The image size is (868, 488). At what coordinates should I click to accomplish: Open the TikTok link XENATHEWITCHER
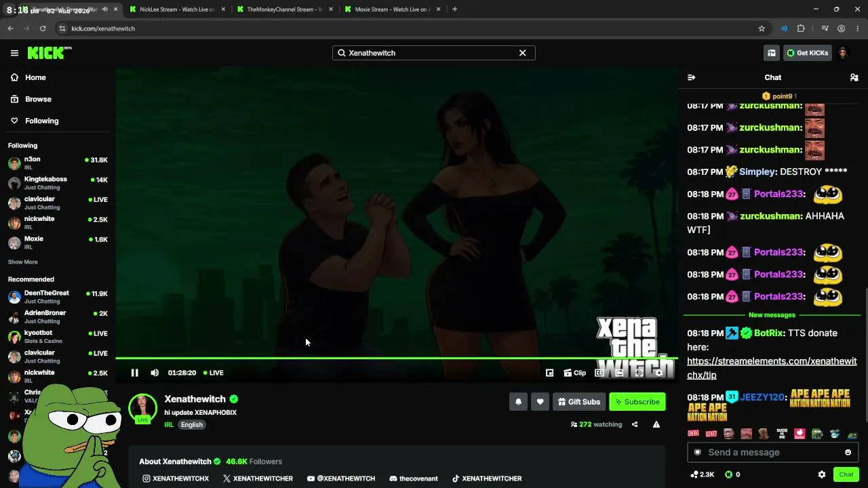[487, 479]
